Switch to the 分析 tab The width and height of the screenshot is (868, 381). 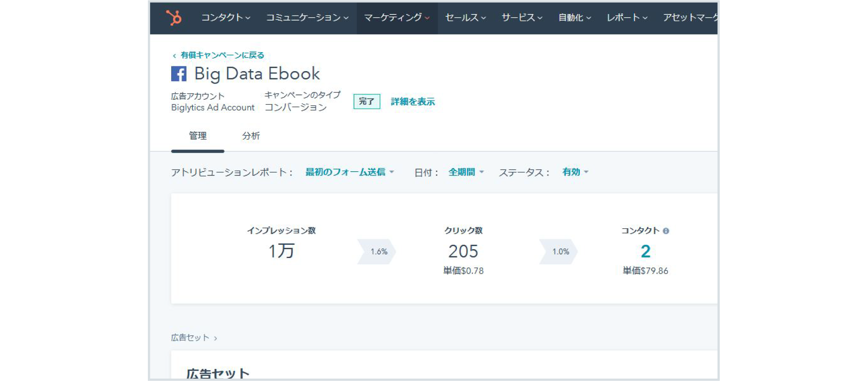(x=251, y=136)
